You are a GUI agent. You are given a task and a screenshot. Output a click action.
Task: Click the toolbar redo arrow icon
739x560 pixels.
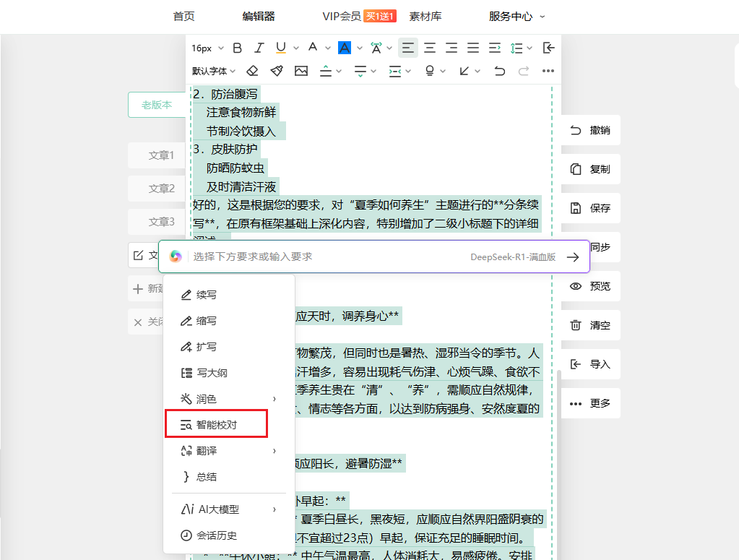tap(524, 72)
